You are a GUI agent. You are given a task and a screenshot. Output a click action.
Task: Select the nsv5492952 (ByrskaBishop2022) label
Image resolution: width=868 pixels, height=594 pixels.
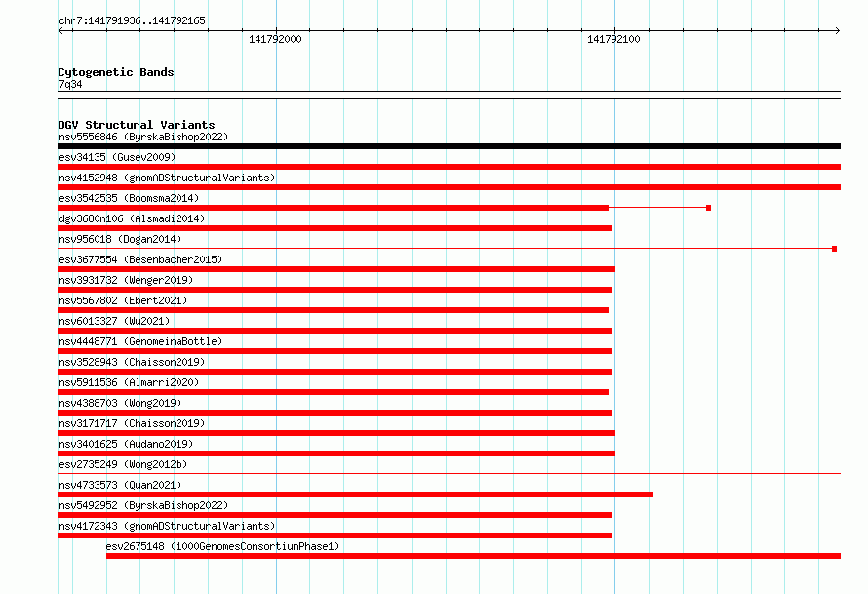[x=143, y=505]
